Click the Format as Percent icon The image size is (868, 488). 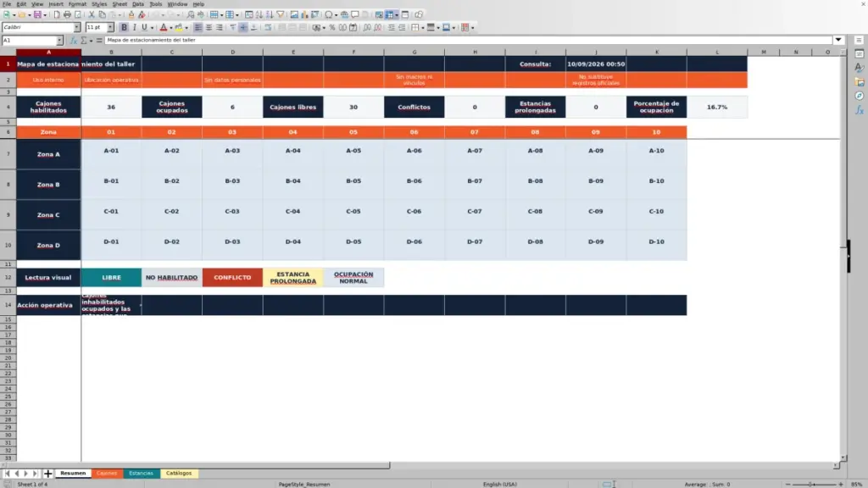pos(332,27)
